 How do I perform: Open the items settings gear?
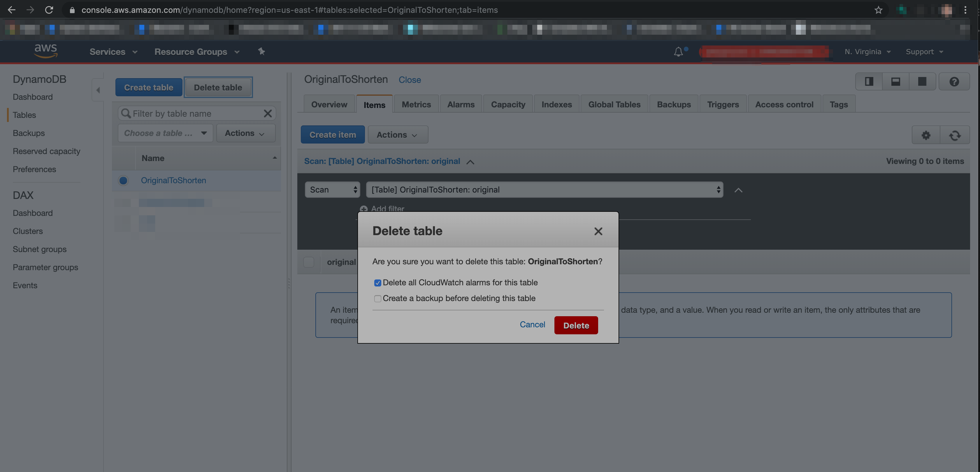pyautogui.click(x=926, y=135)
